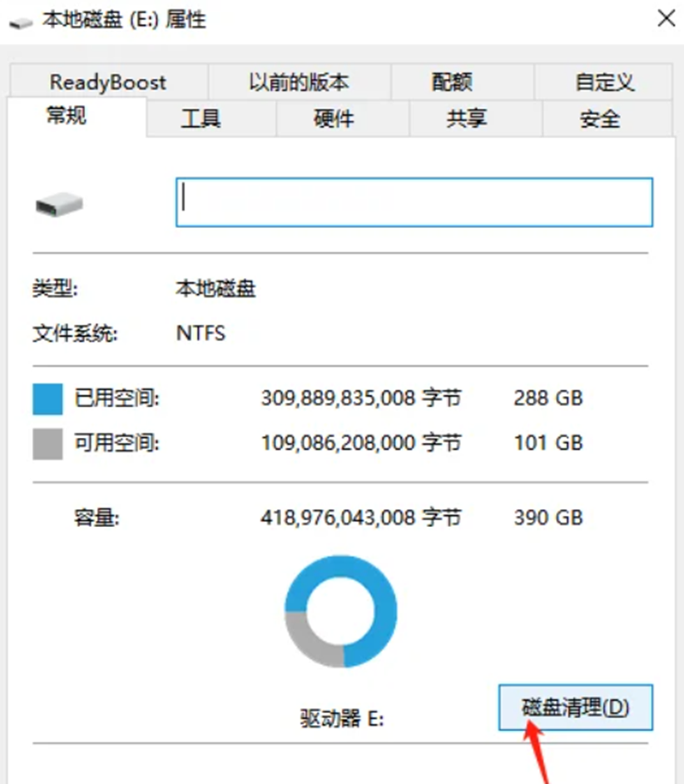Click the 可用空间: label
The height and width of the screenshot is (784, 684).
point(116,443)
